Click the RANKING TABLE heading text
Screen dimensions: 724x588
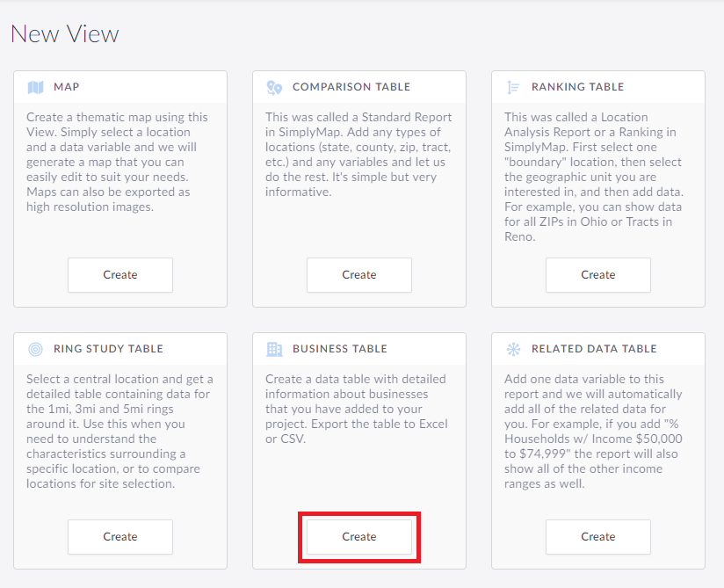click(x=577, y=87)
